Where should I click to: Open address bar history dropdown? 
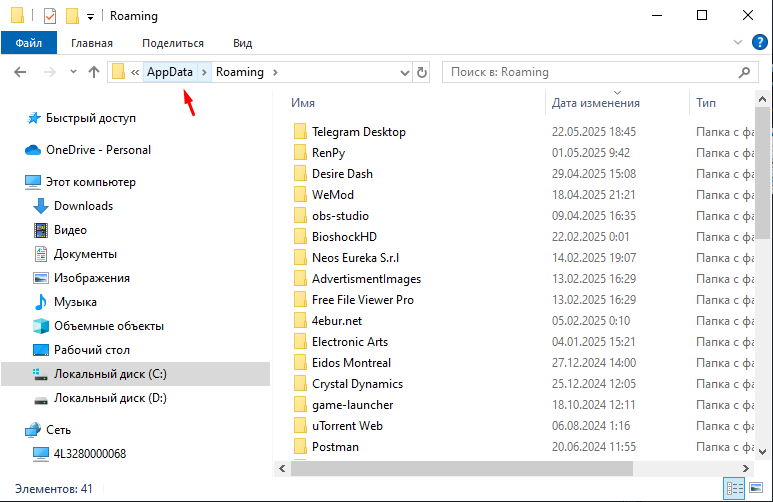click(x=405, y=72)
